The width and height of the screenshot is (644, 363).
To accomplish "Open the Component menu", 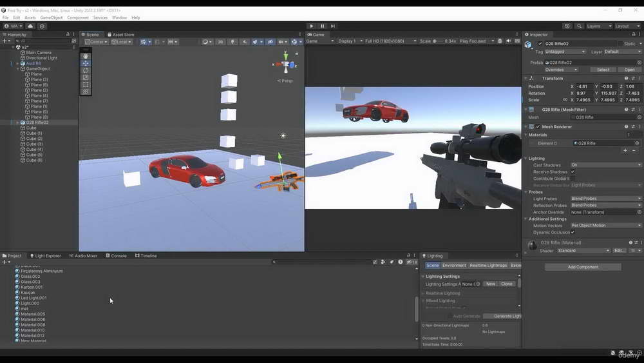I will click(78, 17).
